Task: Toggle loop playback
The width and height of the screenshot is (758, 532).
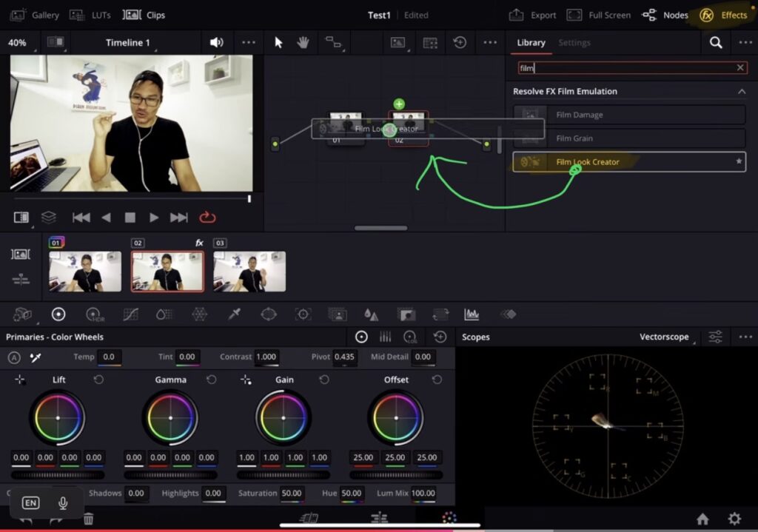Action: click(x=207, y=217)
